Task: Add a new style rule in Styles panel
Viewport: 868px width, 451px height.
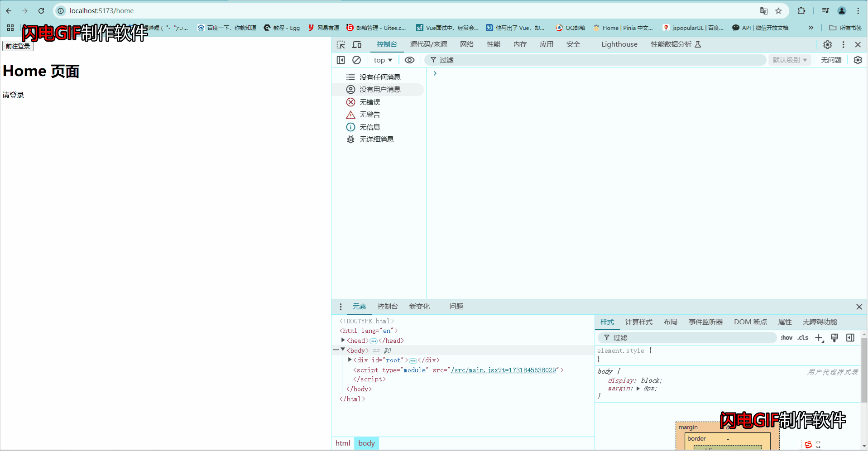Action: point(819,337)
